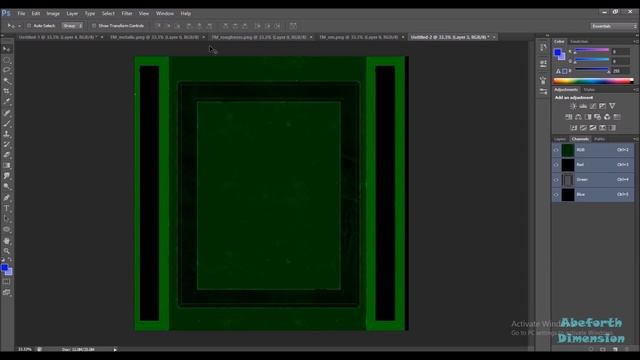Click the blue value input field showing 255
This screenshot has height=360, width=640.
(620, 71)
